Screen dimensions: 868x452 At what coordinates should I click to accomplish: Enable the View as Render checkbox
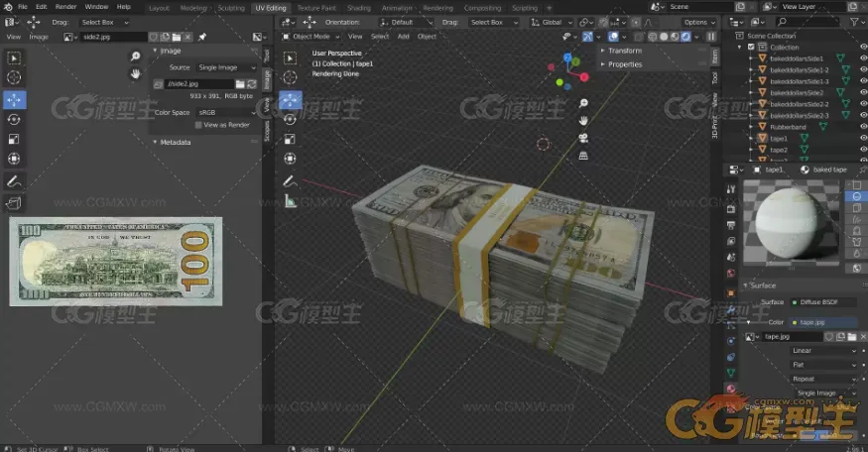(198, 125)
